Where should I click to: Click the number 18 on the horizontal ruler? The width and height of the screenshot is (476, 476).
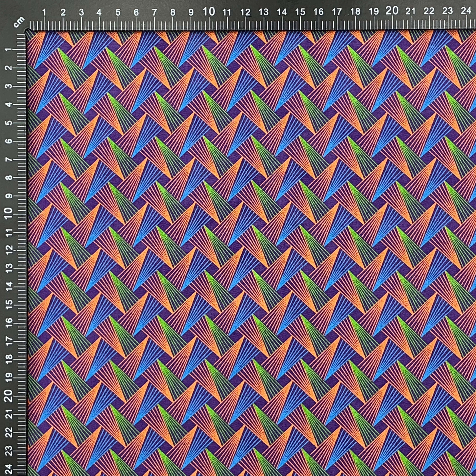[355, 12]
